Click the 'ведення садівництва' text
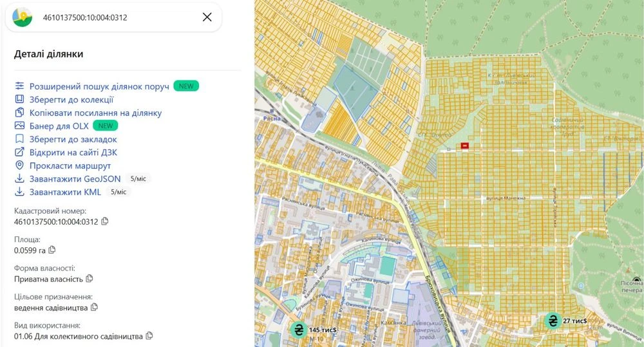The width and height of the screenshot is (644, 347). (x=51, y=308)
